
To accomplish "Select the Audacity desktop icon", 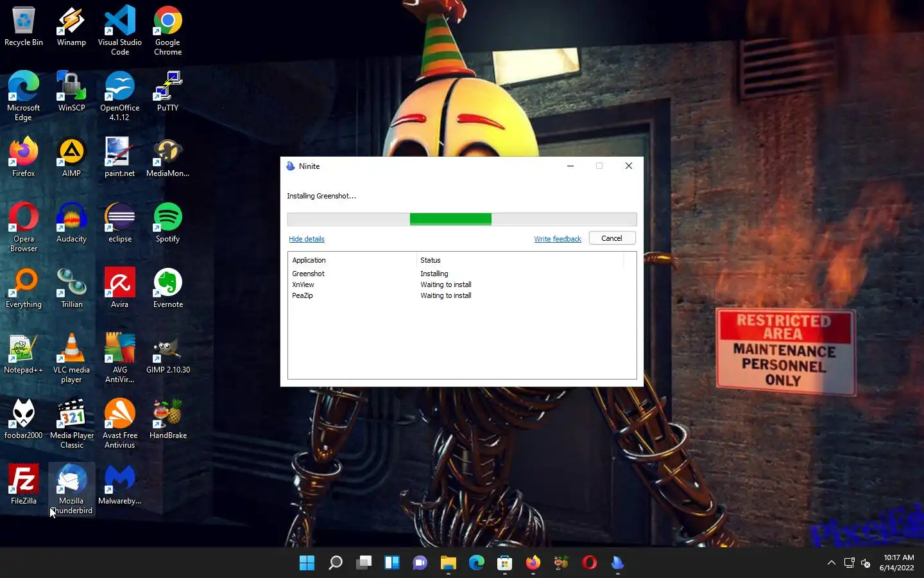I will pyautogui.click(x=71, y=223).
